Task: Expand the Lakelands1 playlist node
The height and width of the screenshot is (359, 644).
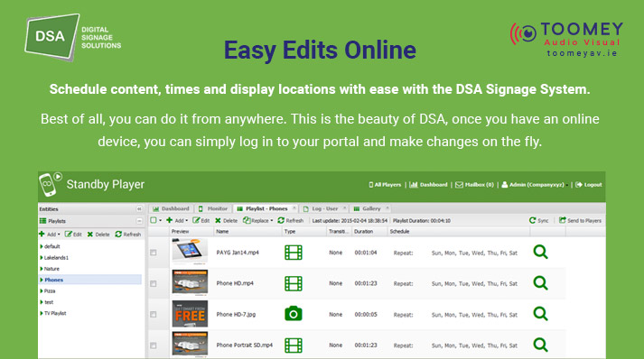Action: (42, 258)
